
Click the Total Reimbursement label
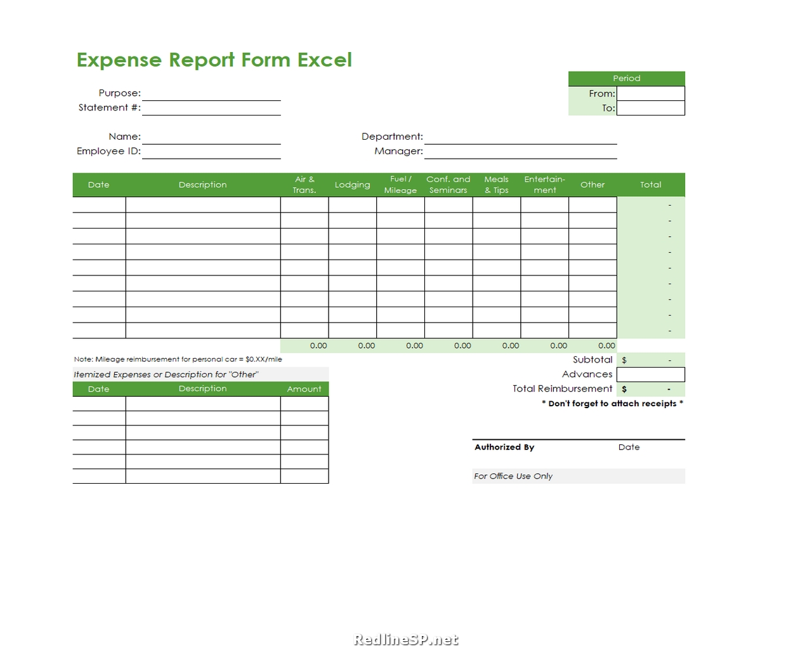pyautogui.click(x=563, y=388)
